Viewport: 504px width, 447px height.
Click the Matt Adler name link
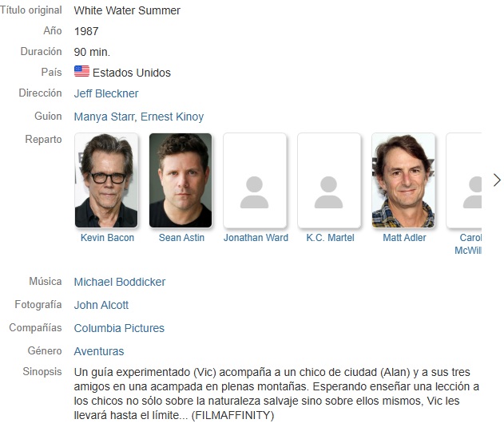point(404,238)
